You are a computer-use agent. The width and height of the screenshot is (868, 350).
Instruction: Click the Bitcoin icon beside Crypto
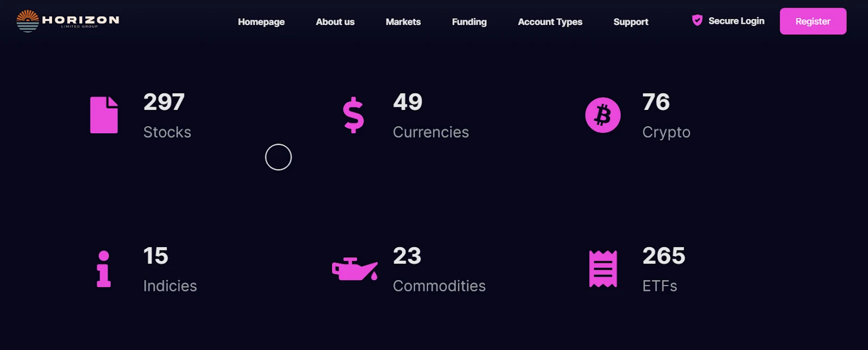pyautogui.click(x=603, y=115)
